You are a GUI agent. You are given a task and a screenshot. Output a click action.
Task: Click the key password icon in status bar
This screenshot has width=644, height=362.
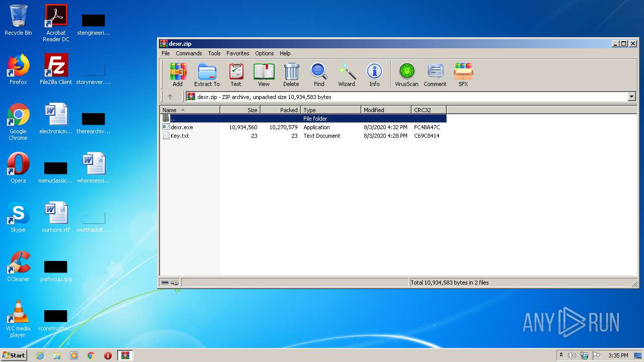coord(175,283)
